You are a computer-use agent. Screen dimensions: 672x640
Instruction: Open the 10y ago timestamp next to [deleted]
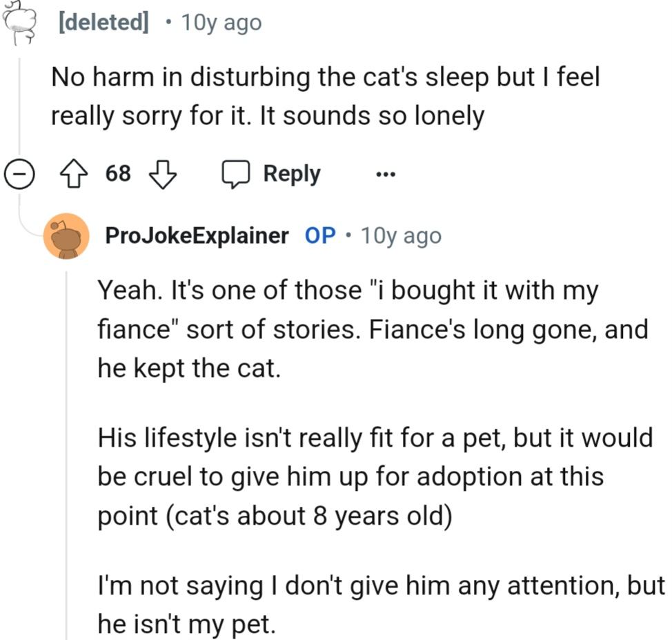click(x=221, y=23)
